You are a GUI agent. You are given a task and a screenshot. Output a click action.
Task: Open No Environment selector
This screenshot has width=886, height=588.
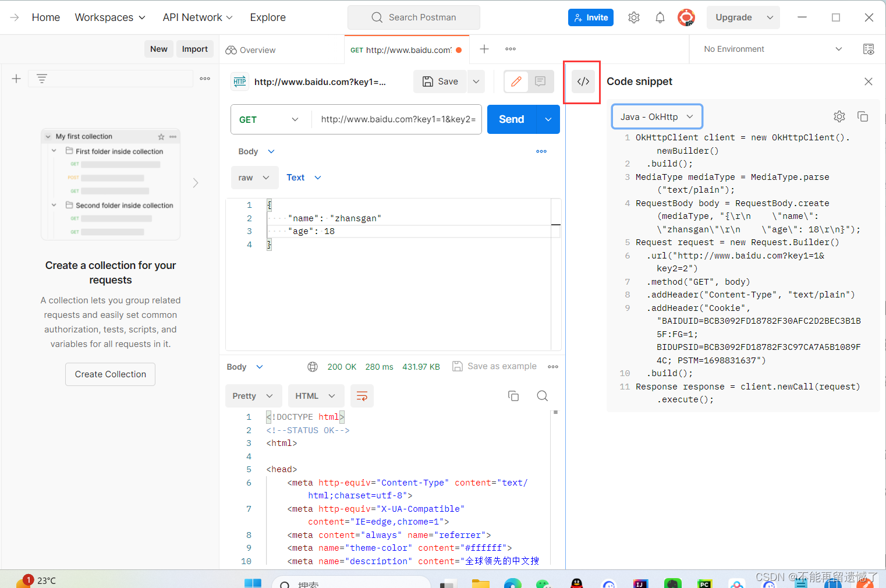pos(772,49)
